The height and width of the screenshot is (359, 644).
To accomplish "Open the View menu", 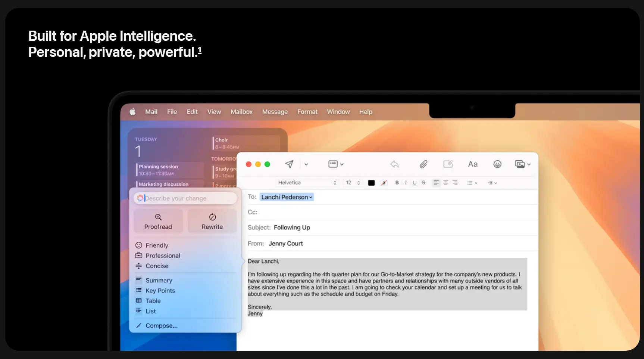I will (214, 112).
